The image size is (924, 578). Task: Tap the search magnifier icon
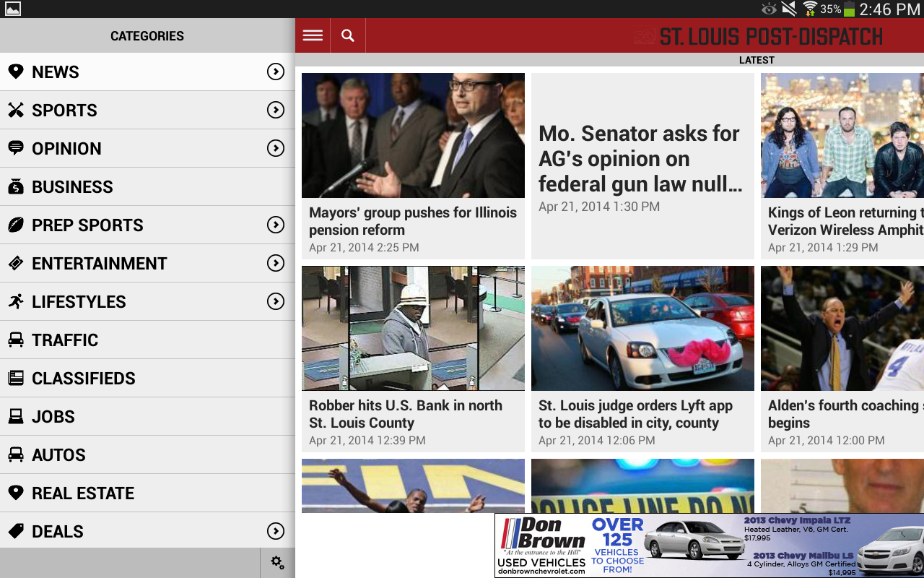coord(348,35)
